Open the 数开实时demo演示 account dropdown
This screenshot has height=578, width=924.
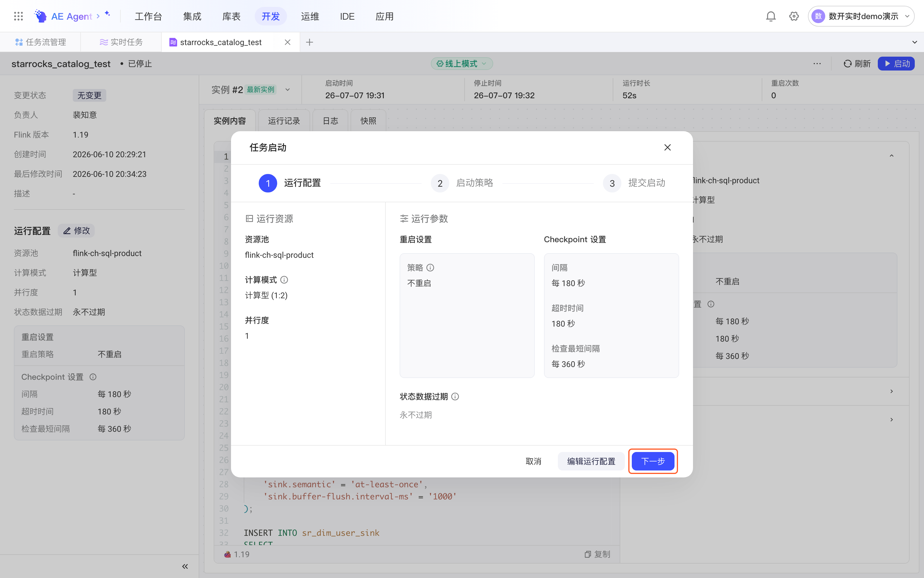[861, 16]
